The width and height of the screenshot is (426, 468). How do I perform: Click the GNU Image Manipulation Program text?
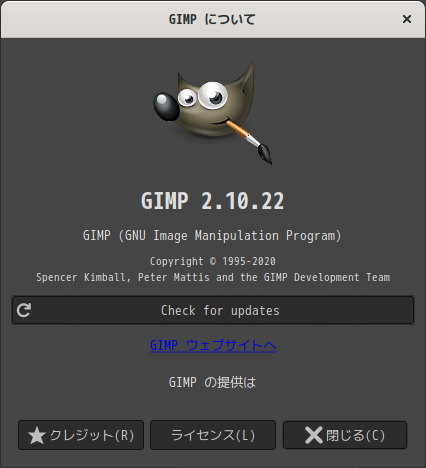pyautogui.click(x=212, y=236)
